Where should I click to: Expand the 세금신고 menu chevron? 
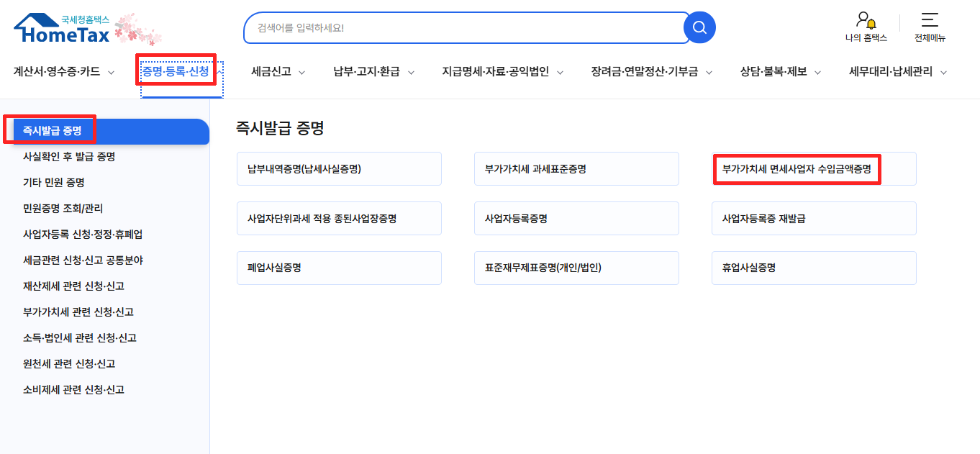(x=301, y=72)
